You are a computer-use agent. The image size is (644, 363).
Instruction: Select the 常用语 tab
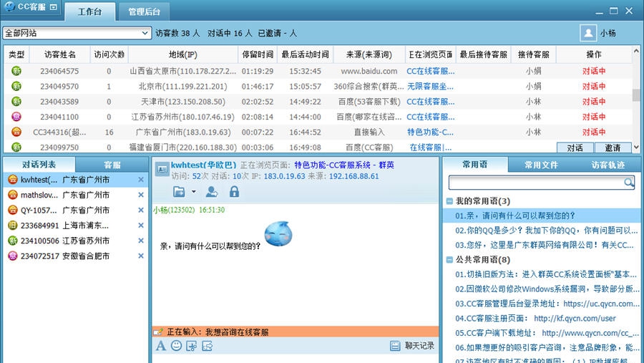click(475, 165)
